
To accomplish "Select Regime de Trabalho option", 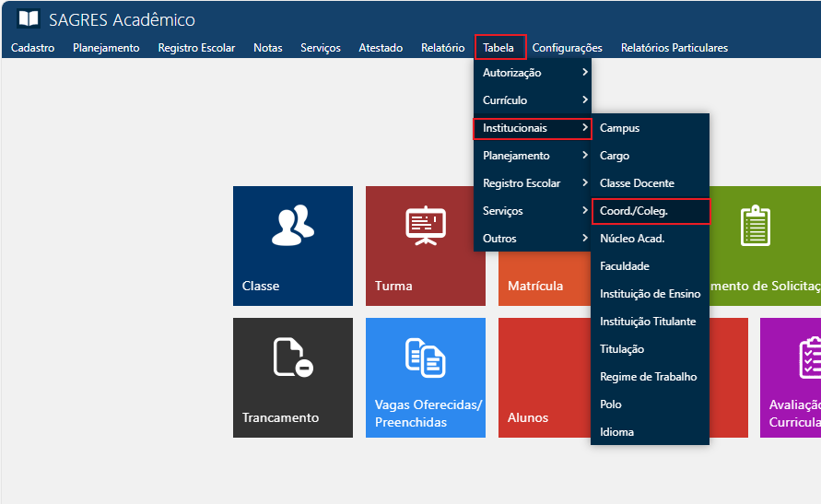I will [649, 377].
